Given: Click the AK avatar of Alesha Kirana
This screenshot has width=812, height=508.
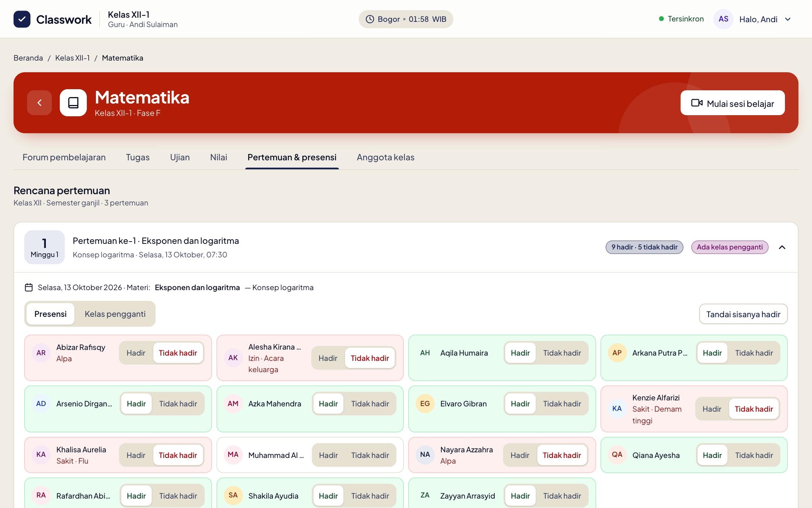Looking at the screenshot, I should coord(233,358).
